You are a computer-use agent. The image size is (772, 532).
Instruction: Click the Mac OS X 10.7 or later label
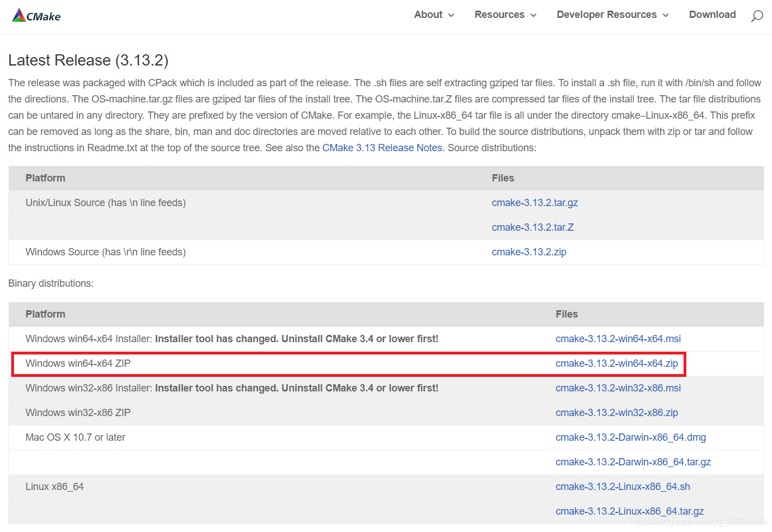tap(76, 437)
